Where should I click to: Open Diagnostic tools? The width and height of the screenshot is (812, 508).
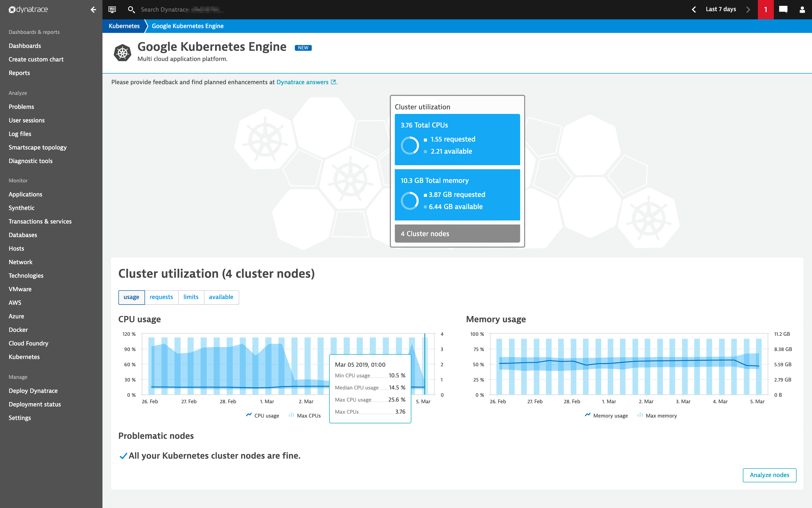coord(30,161)
